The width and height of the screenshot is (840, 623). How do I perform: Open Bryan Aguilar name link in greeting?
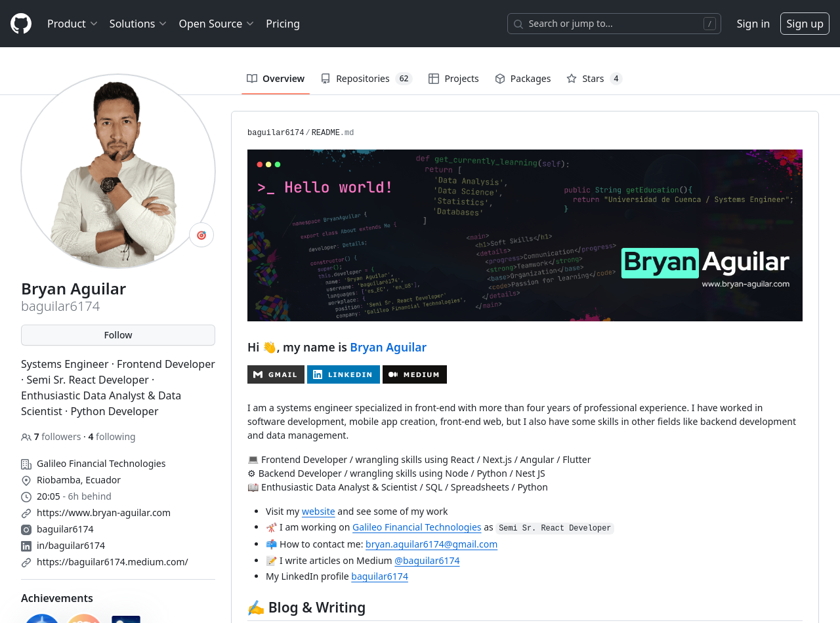(388, 348)
